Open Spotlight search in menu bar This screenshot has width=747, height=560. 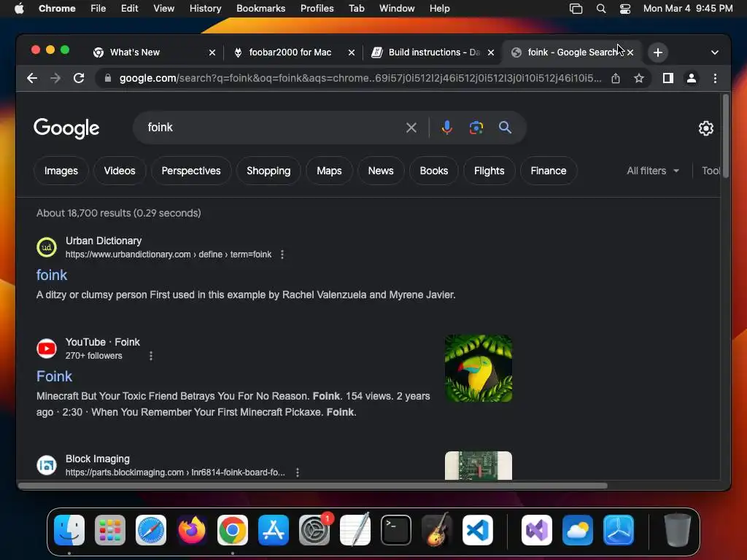(x=601, y=9)
